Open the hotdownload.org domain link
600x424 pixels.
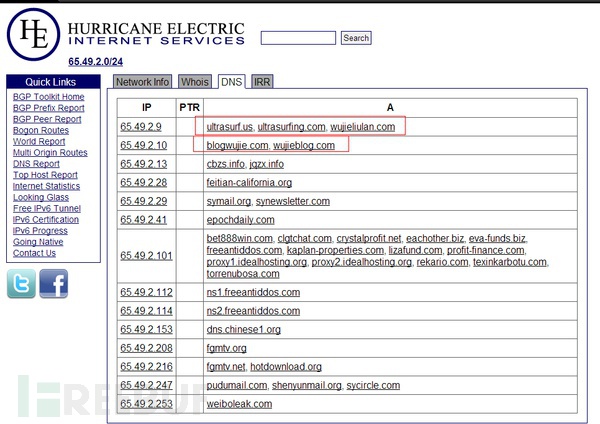click(x=286, y=367)
